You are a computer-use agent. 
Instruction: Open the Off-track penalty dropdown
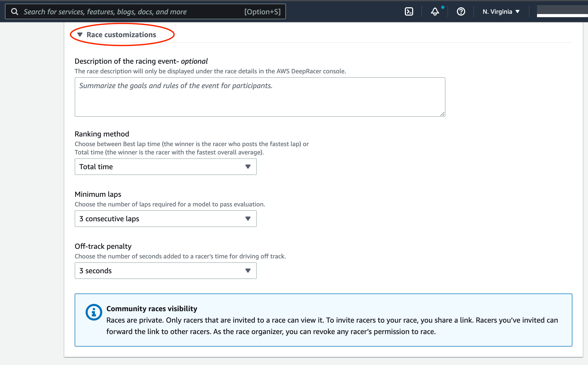coord(166,271)
